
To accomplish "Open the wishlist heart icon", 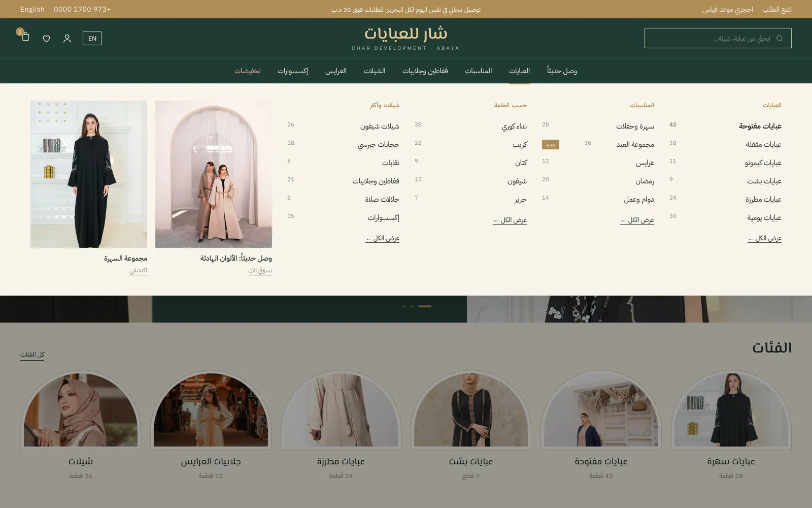I will (x=46, y=39).
